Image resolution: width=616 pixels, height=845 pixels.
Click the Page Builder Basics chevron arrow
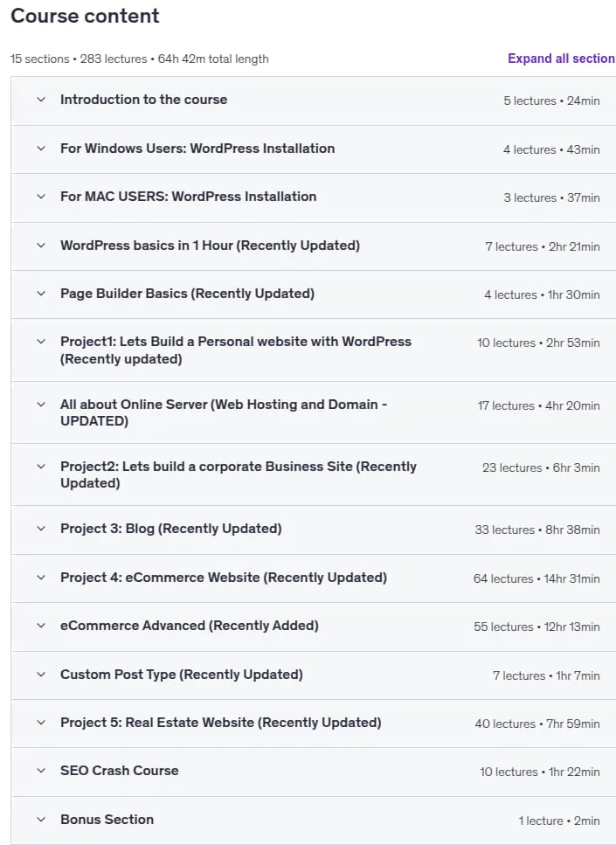click(41, 293)
